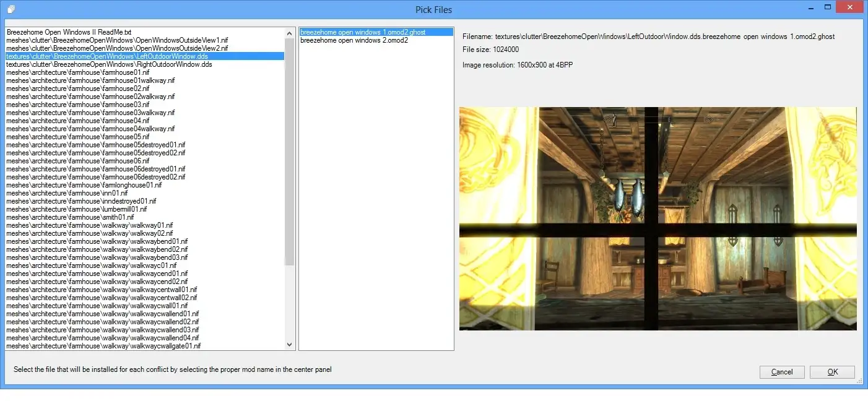Click the app icon in title bar

click(11, 9)
